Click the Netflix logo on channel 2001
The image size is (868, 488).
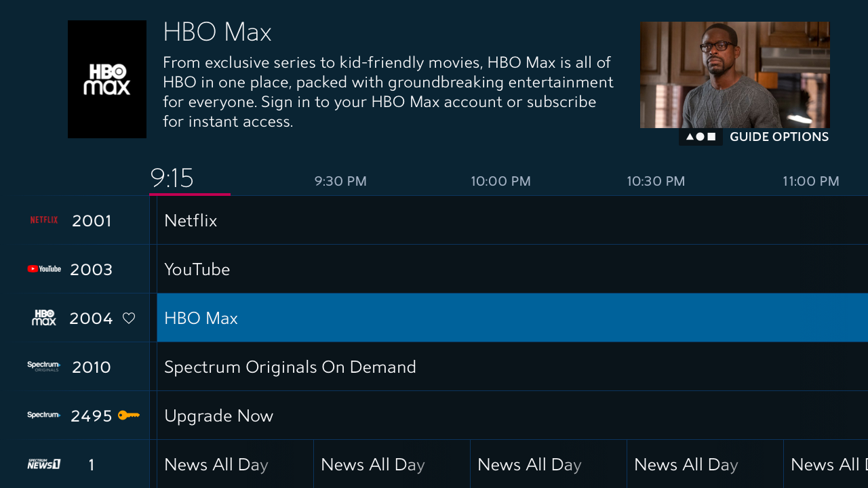[x=44, y=220]
